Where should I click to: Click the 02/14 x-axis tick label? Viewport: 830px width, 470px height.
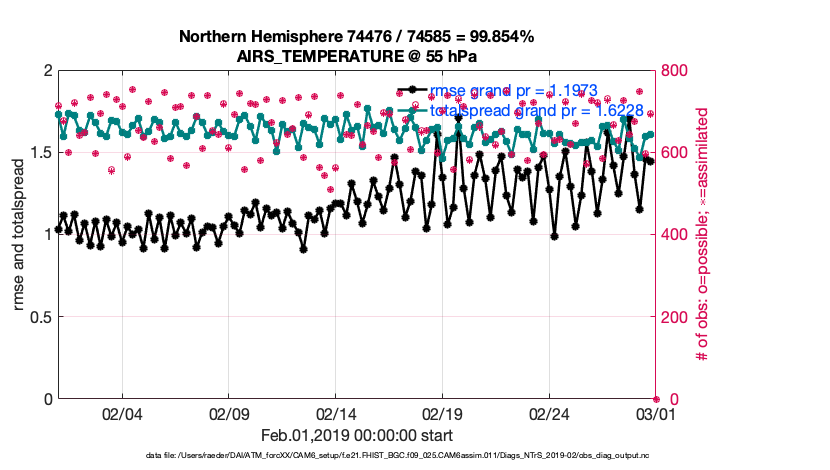click(x=336, y=414)
